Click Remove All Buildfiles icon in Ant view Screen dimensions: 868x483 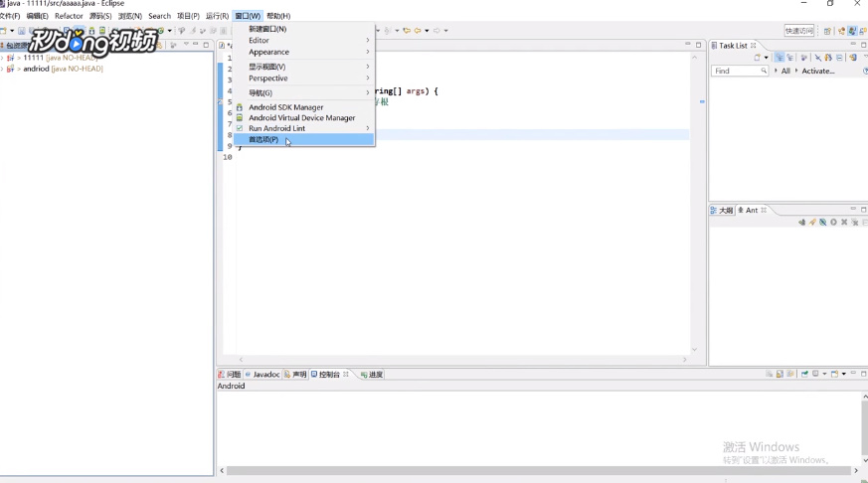pos(855,222)
